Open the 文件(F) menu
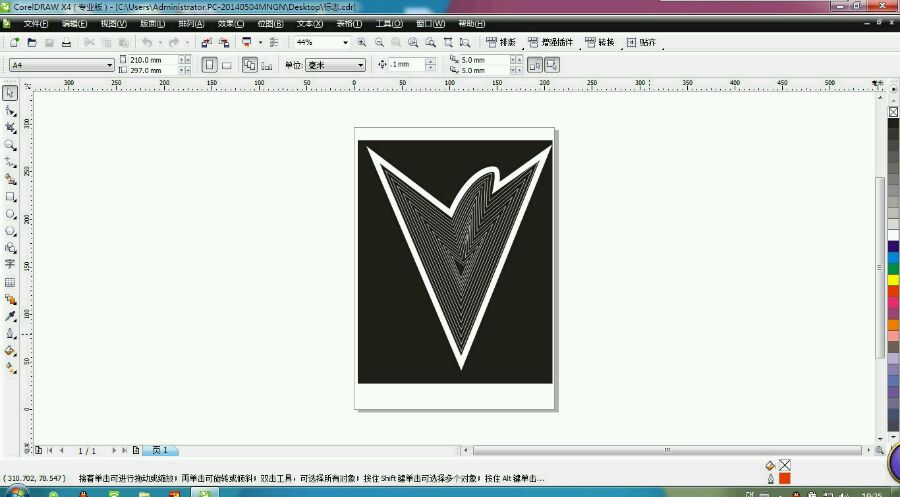The height and width of the screenshot is (497, 900). tap(36, 24)
